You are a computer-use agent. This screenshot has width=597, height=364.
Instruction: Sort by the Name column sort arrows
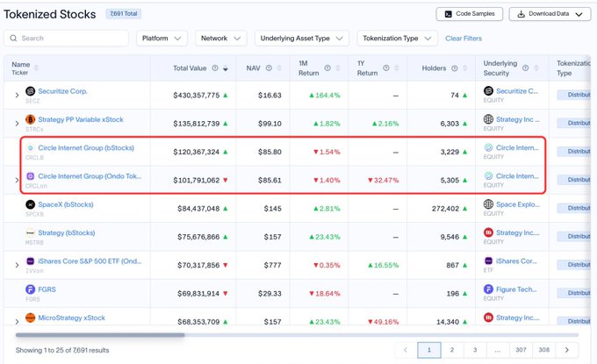tap(37, 68)
